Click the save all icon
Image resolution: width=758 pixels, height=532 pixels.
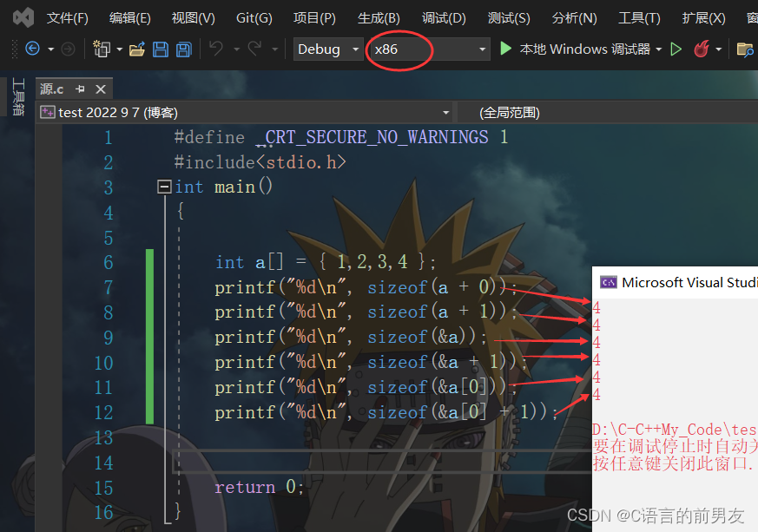[184, 49]
